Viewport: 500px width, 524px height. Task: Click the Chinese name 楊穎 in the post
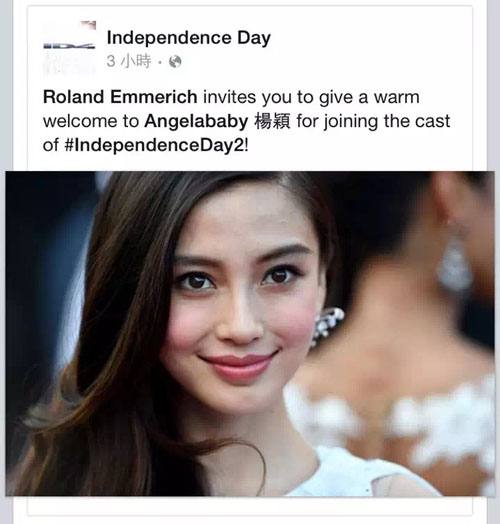(272, 121)
